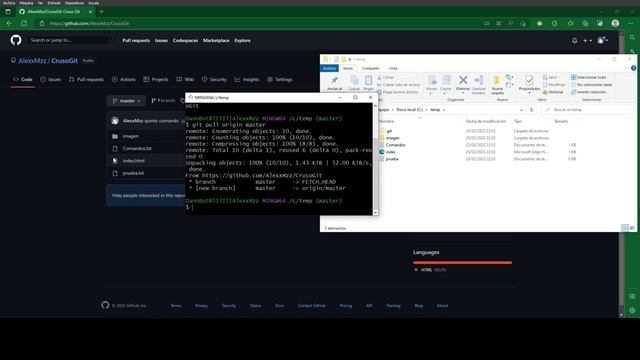Switch to the repo Projects tab
The width and height of the screenshot is (640, 360).
(x=156, y=79)
